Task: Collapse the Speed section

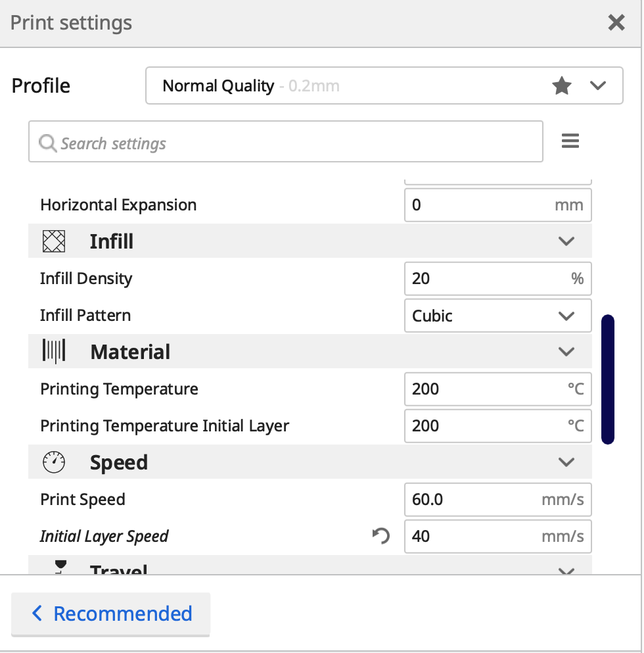Action: tap(566, 462)
